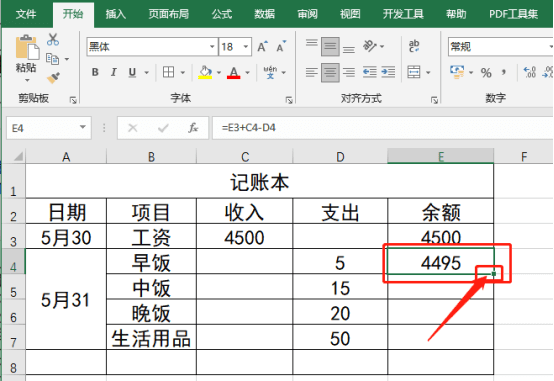This screenshot has width=554, height=381.
Task: Apply comma style
Action: click(503, 73)
